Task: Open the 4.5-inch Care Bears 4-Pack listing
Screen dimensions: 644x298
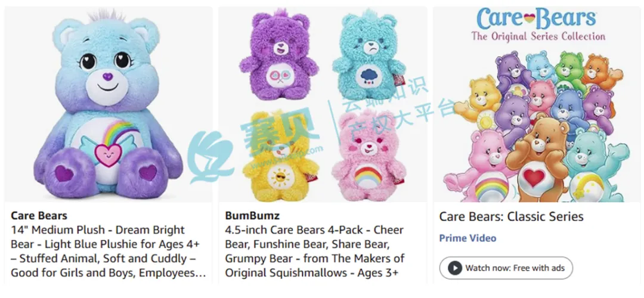Action: tap(315, 251)
